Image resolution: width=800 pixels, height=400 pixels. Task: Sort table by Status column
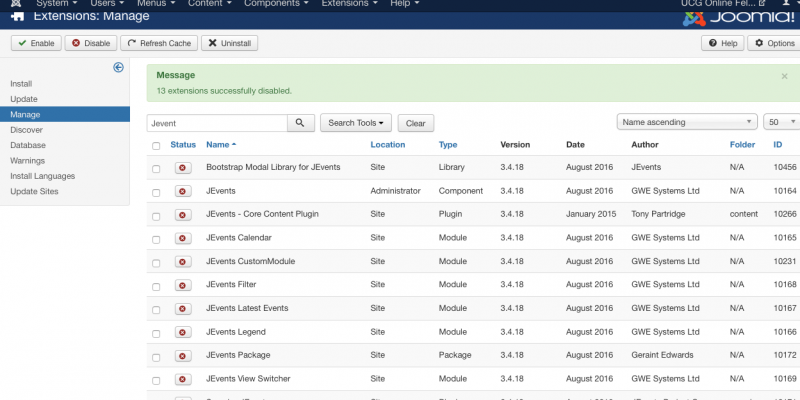click(x=183, y=145)
